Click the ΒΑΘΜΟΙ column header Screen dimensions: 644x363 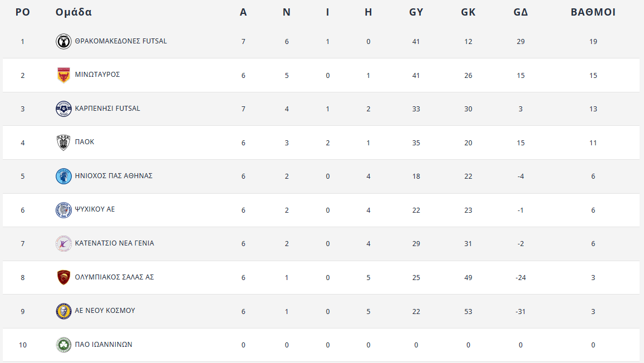pos(593,12)
